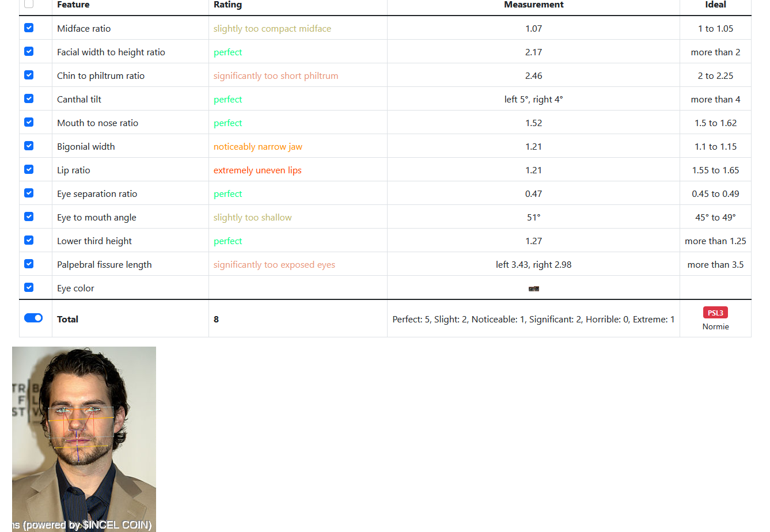
Task: Click the 51° measurement value
Action: [x=534, y=217]
